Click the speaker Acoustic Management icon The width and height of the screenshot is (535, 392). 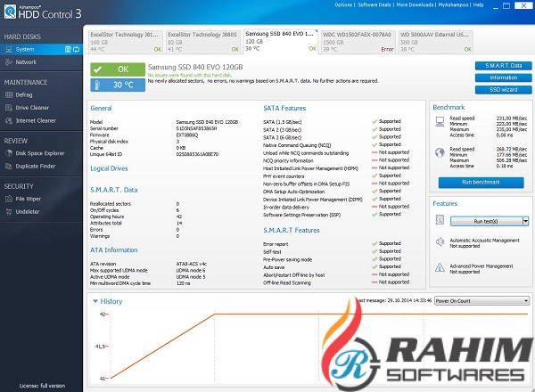(440, 242)
